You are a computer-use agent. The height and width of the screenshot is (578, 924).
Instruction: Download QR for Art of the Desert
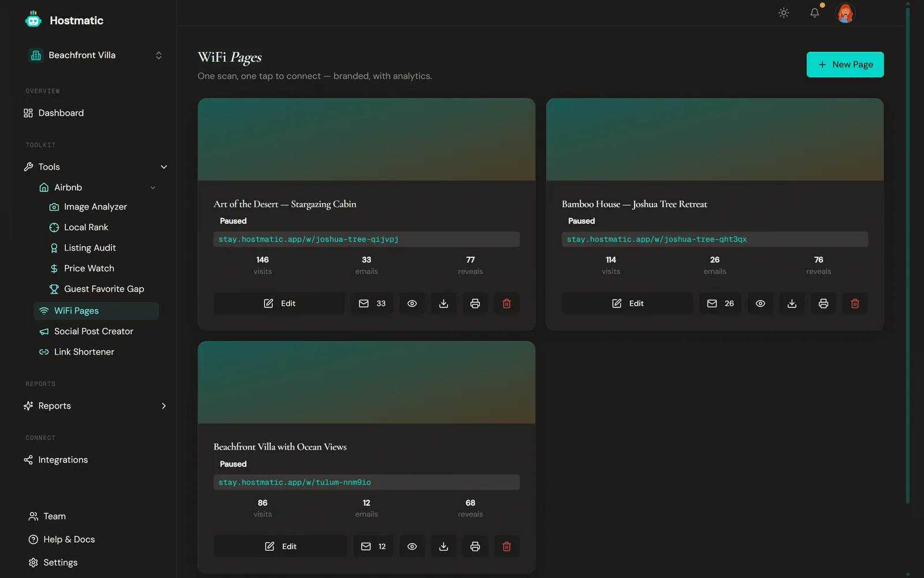click(444, 303)
